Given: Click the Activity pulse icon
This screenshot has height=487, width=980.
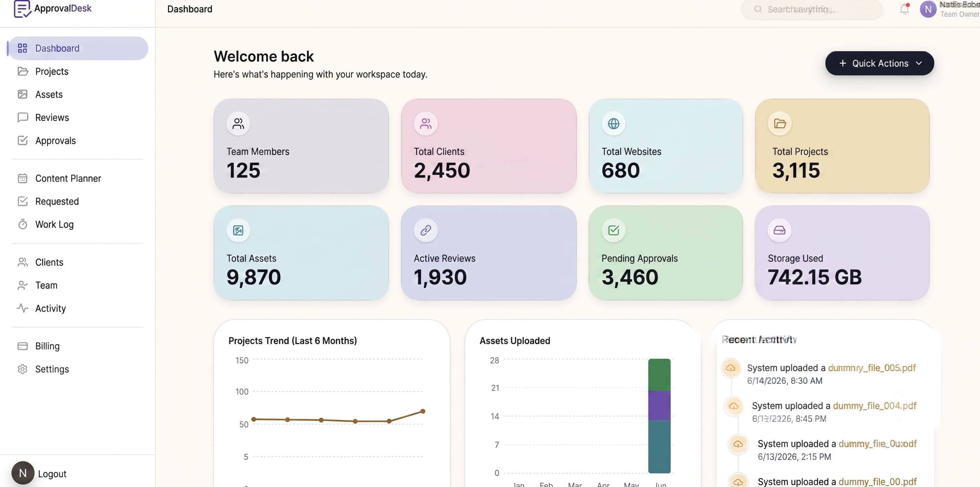Looking at the screenshot, I should pyautogui.click(x=22, y=308).
